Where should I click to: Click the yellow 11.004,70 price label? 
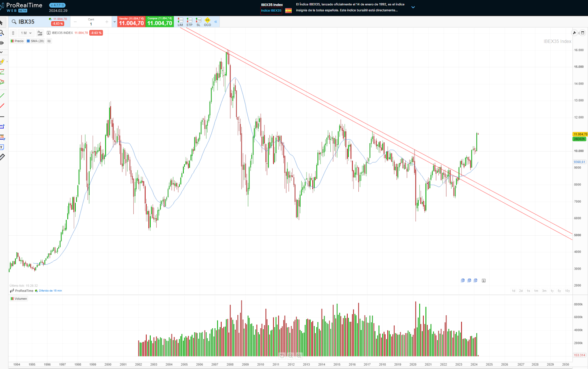point(580,134)
